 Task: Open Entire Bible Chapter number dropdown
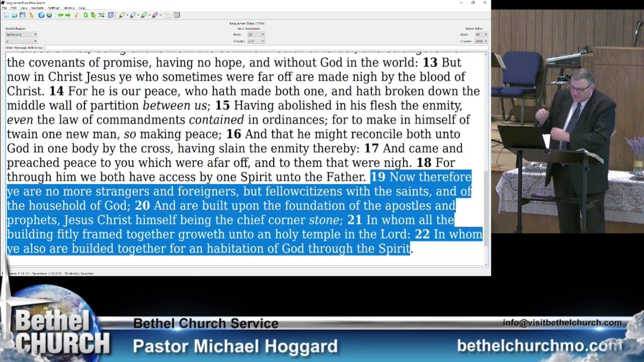tap(481, 41)
